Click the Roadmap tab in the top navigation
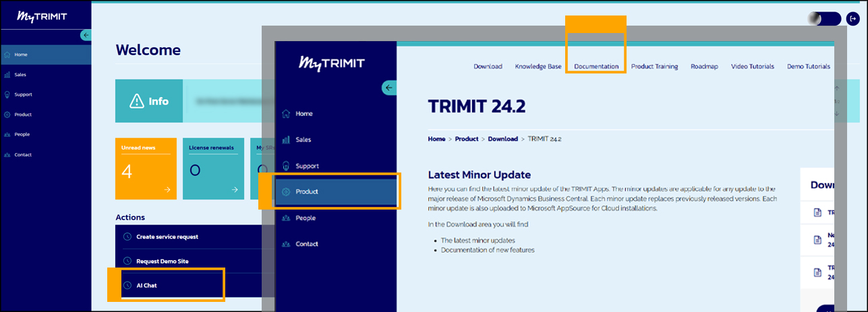Viewport: 868px width, 312px height. (704, 67)
